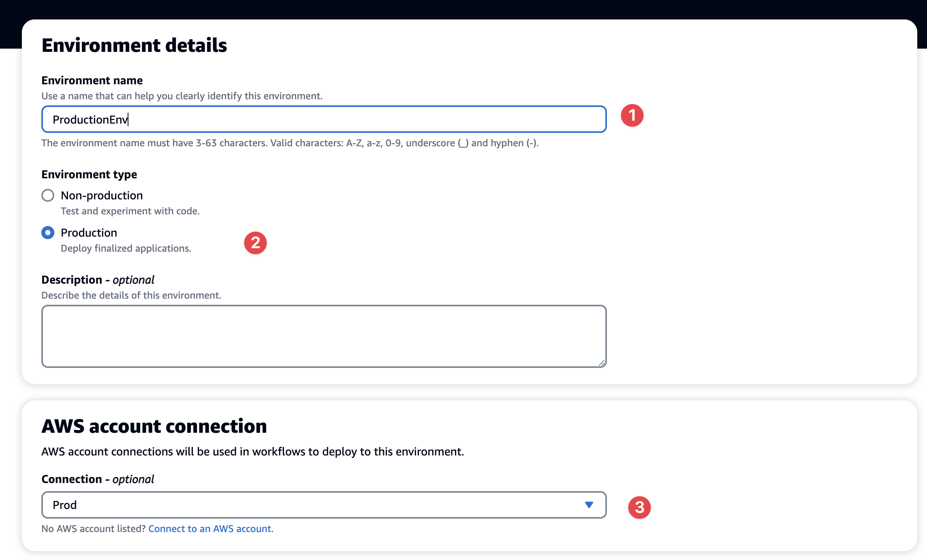Click red annotation badge number 2

[x=255, y=243]
